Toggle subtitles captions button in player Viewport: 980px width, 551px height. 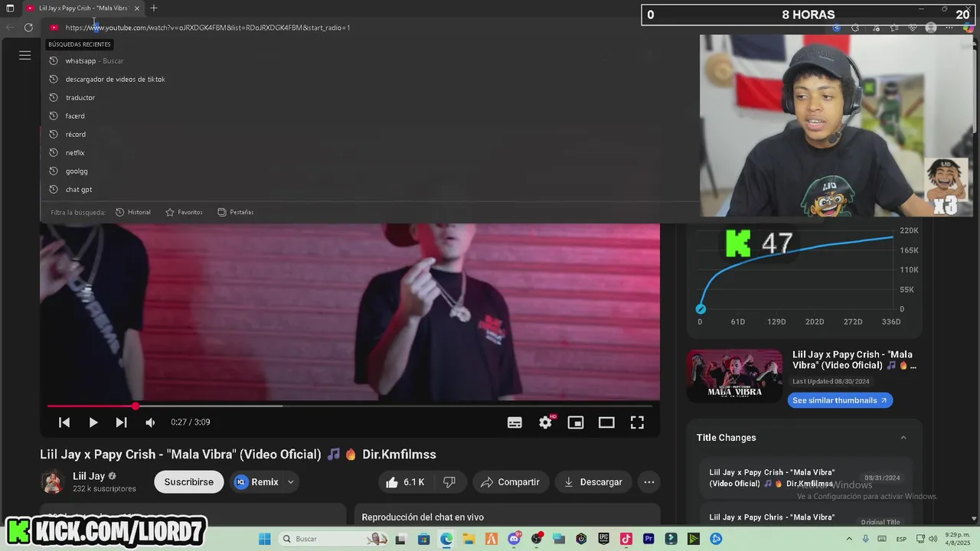coord(514,422)
